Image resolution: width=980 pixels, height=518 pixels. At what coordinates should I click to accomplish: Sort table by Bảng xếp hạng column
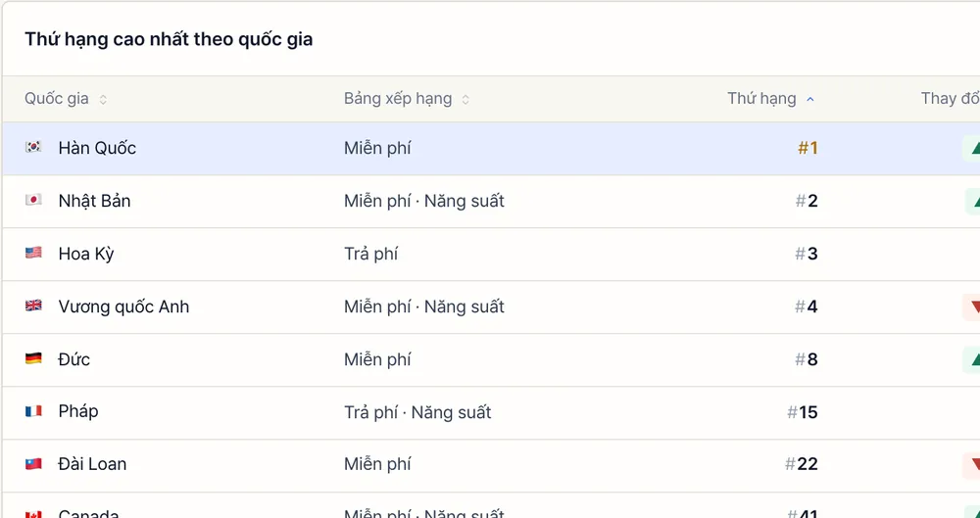[x=407, y=99]
